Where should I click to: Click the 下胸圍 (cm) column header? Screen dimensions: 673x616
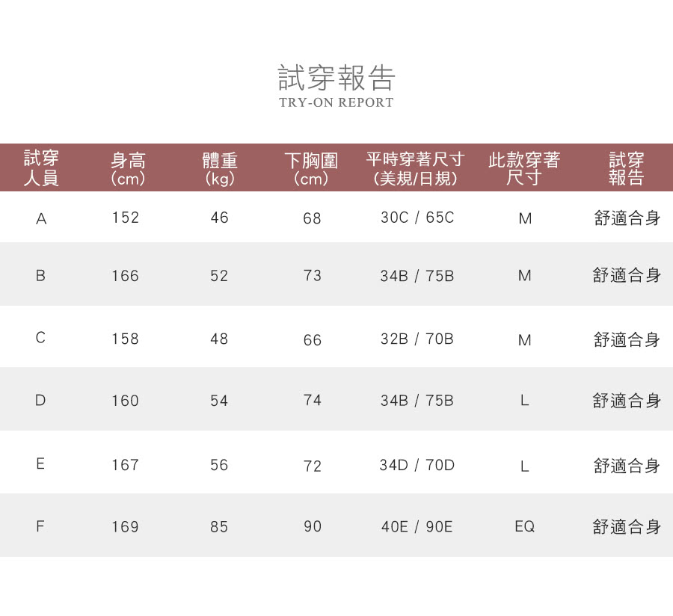pyautogui.click(x=312, y=169)
